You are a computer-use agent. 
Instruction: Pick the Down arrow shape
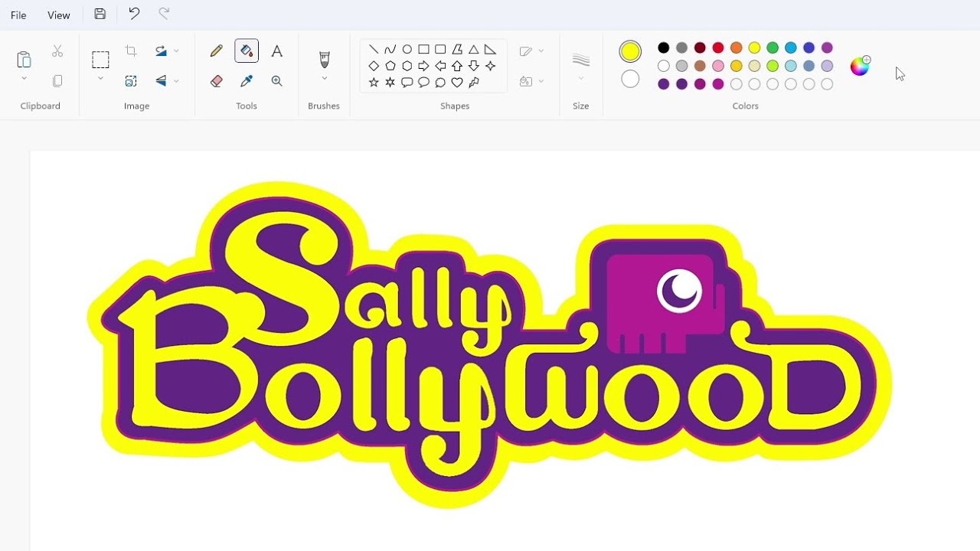[474, 66]
